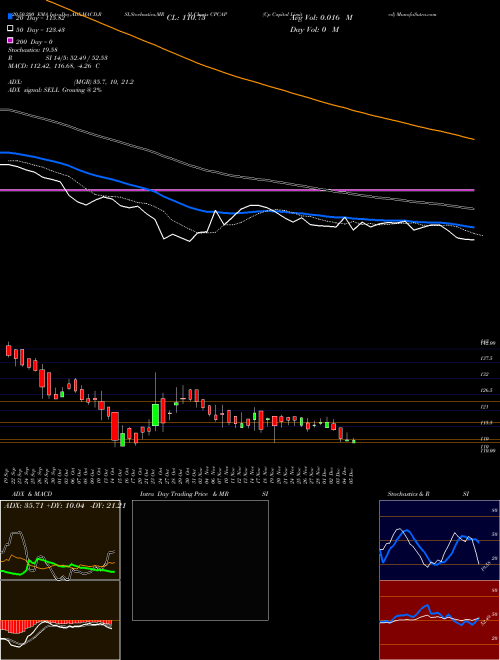Image resolution: width=500 pixels, height=660 pixels.
Task: Click the tall green candlestick near 23 Oct
Action: tap(155, 415)
